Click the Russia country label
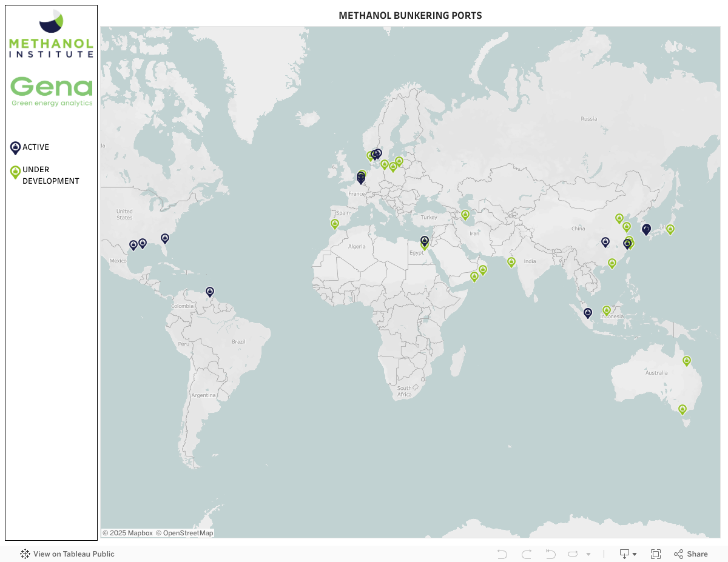 (589, 119)
